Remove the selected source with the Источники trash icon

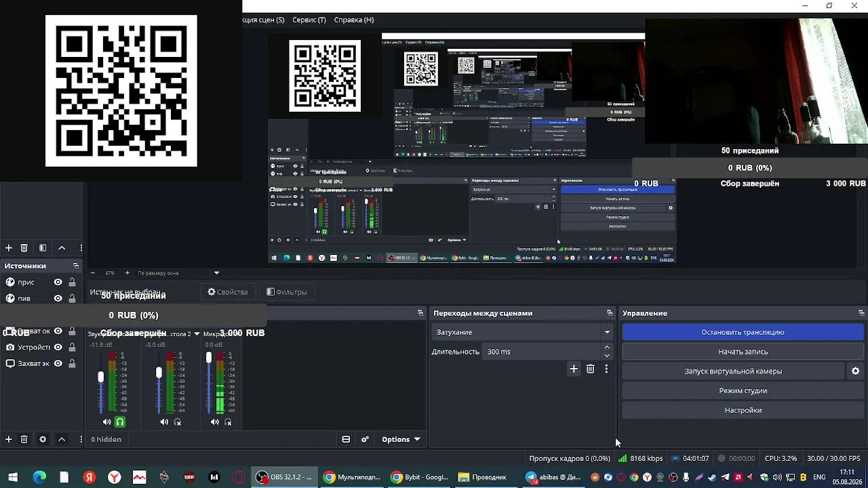pyautogui.click(x=24, y=439)
